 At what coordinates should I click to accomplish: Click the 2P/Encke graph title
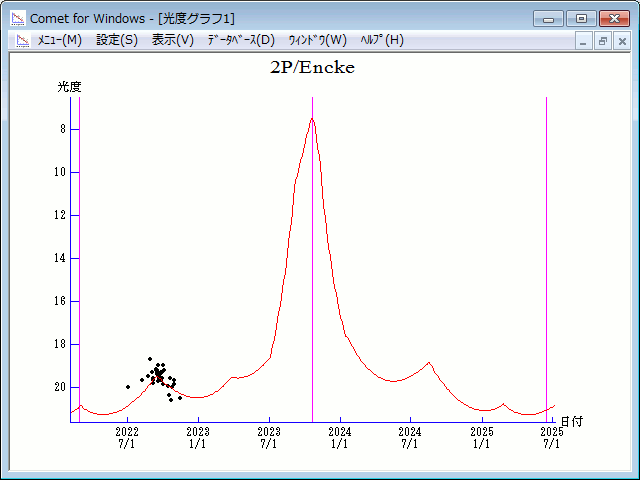tap(312, 67)
